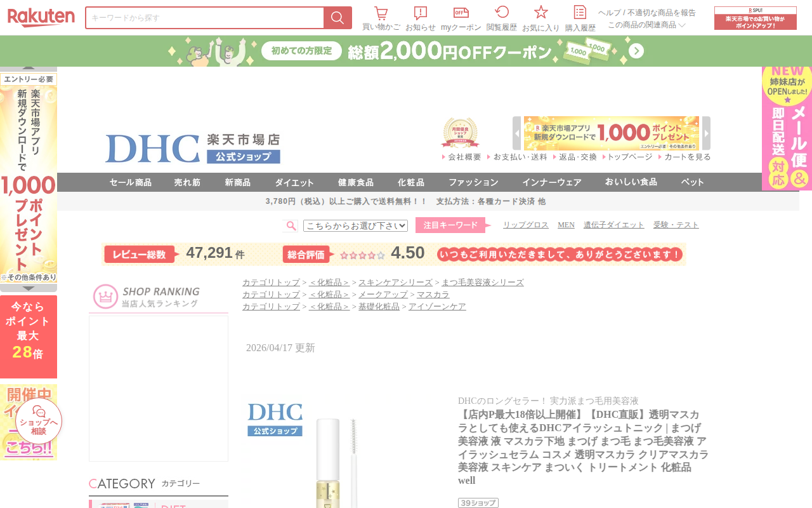Viewport: 812px width, 508px height.
Task: Click the pink shop search magnifier icon
Action: point(290,225)
